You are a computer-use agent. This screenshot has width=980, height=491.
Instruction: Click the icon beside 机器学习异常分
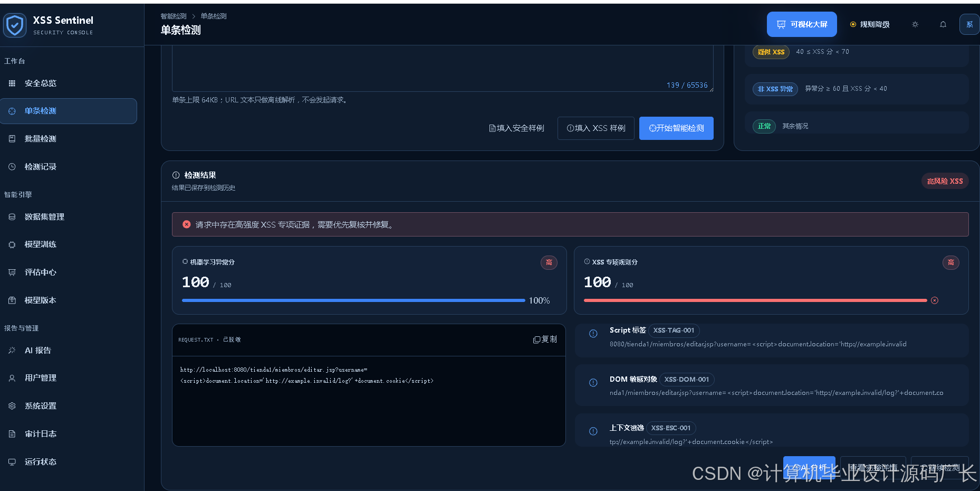coord(185,261)
